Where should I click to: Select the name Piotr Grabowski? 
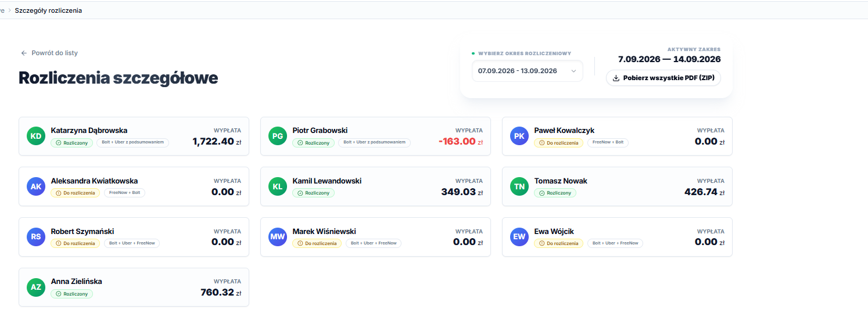320,131
